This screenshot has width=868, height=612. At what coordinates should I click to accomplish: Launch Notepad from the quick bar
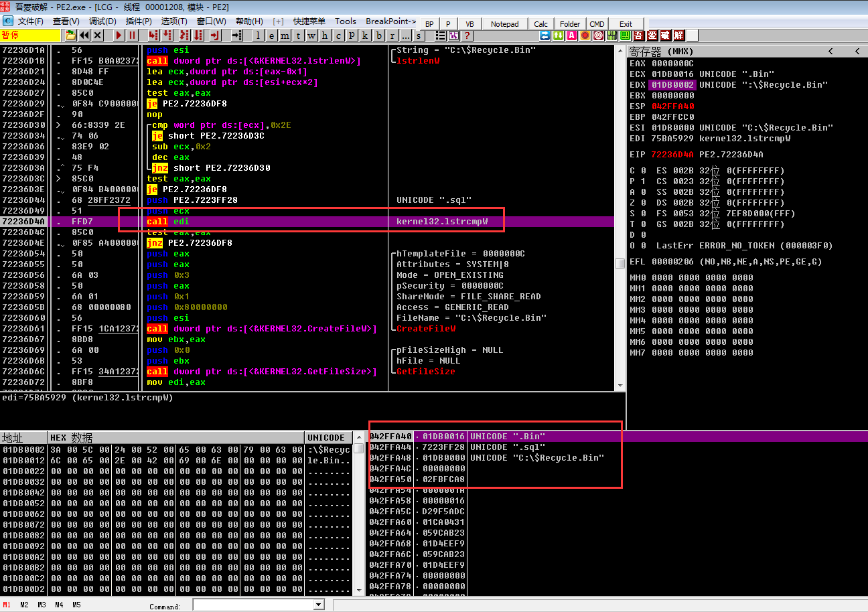click(504, 24)
